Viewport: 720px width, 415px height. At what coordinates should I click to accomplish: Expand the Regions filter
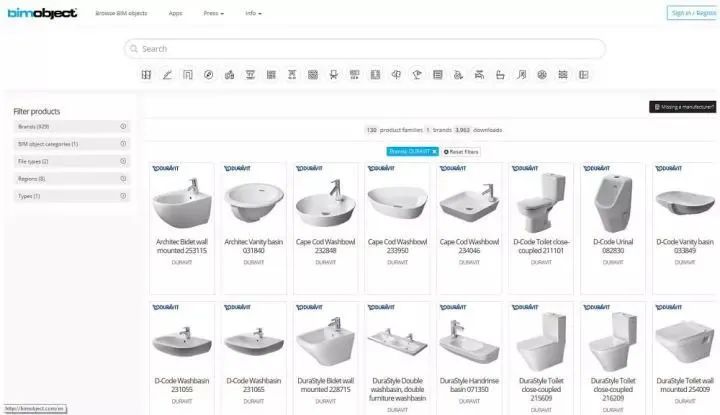tap(72, 179)
